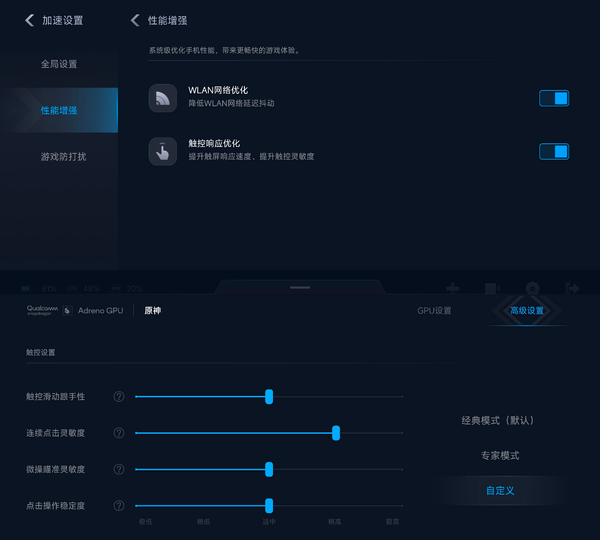The width and height of the screenshot is (600, 540).
Task: Click the 极高 scale label
Action: 393,522
